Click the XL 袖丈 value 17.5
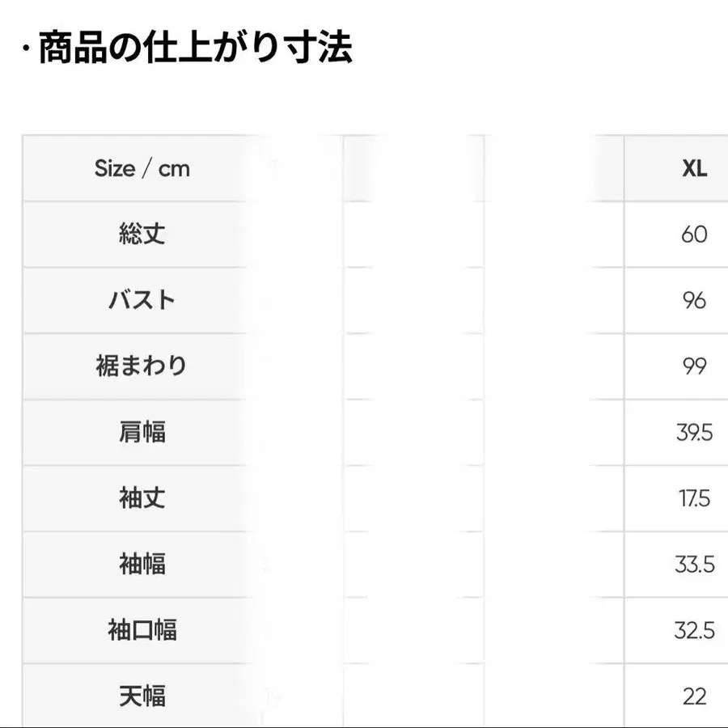This screenshot has height=728, width=728. click(x=694, y=498)
